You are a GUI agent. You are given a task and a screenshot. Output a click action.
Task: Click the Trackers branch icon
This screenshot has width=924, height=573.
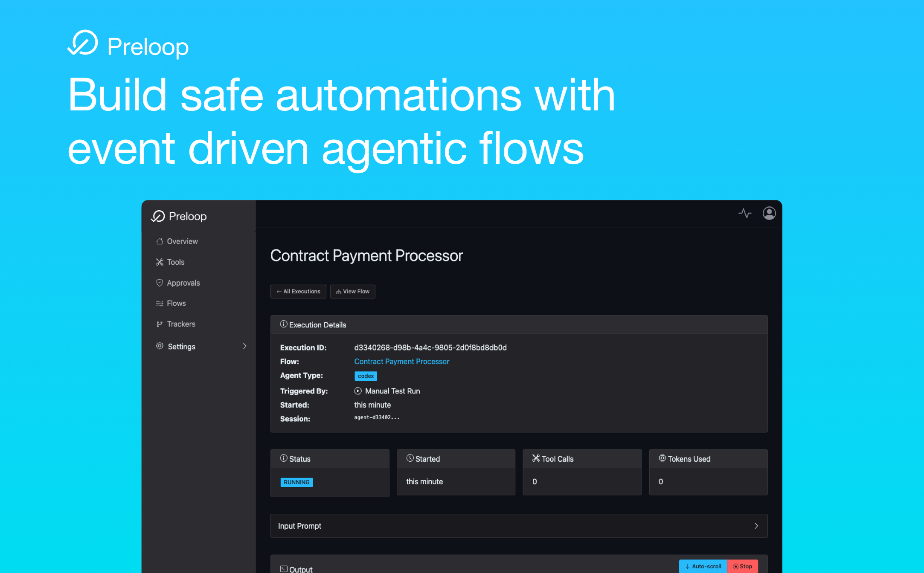point(160,324)
